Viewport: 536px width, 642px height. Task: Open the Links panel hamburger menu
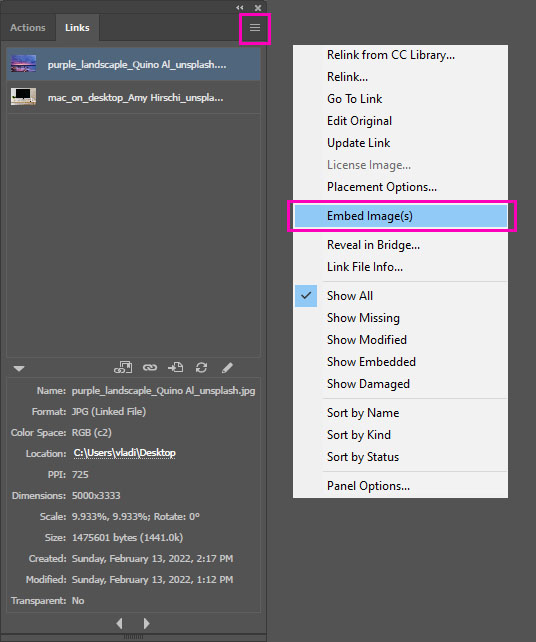coord(255,28)
